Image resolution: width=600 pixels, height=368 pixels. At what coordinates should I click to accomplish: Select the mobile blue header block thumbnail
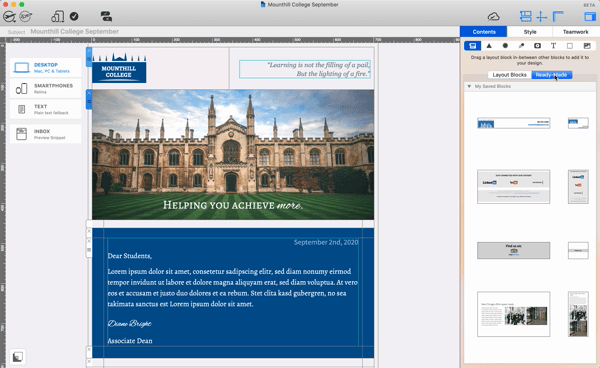pyautogui.click(x=578, y=123)
